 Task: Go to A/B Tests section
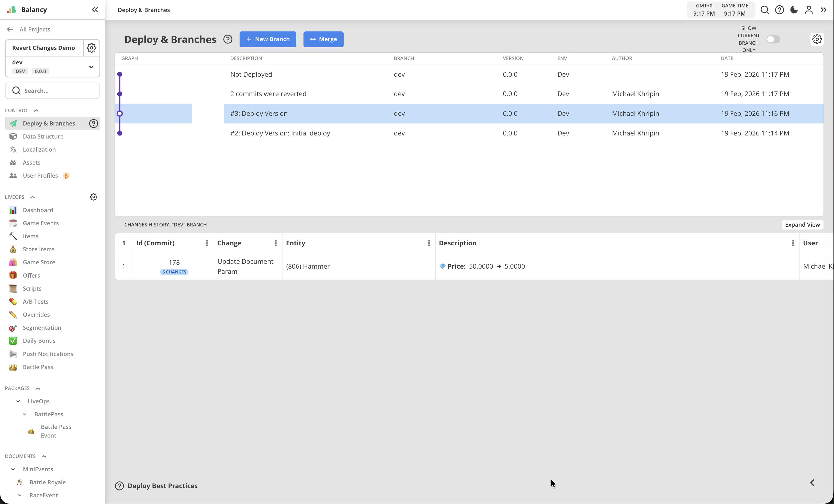click(36, 301)
